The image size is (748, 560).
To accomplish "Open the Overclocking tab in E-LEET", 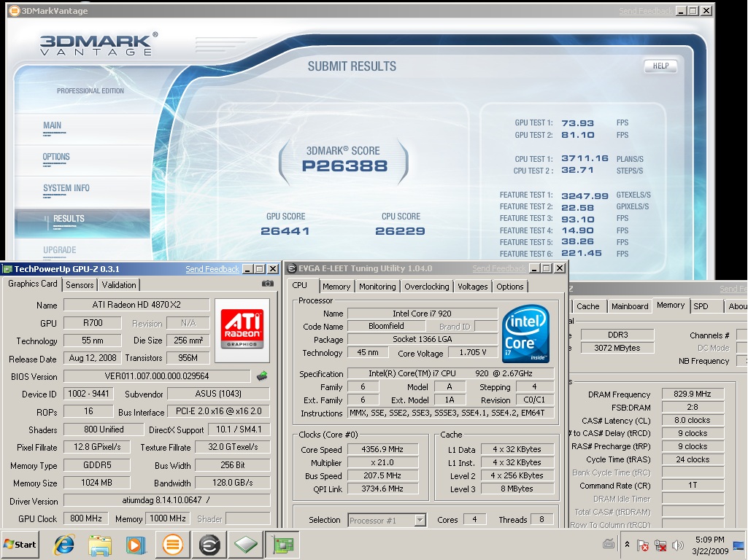I will (x=426, y=287).
